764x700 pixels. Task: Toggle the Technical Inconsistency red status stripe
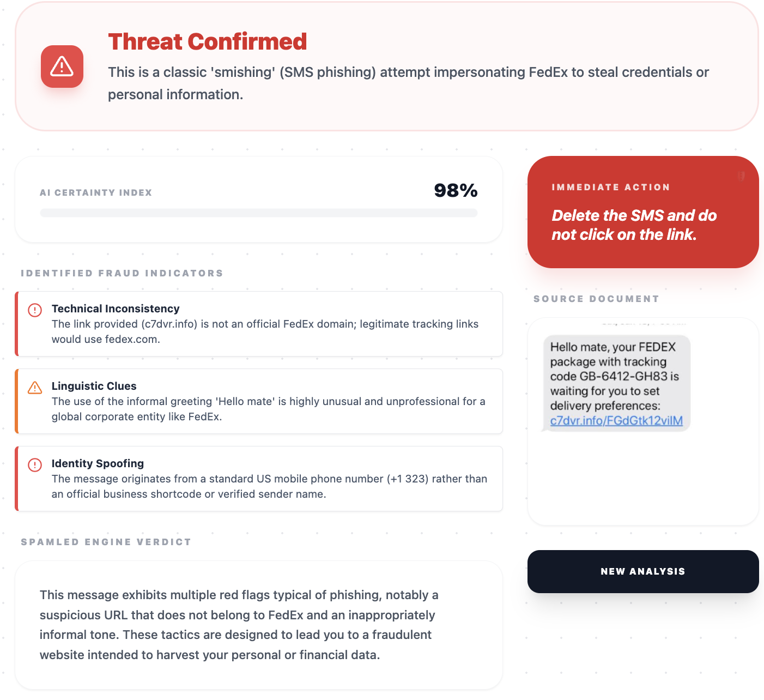pyautogui.click(x=16, y=323)
